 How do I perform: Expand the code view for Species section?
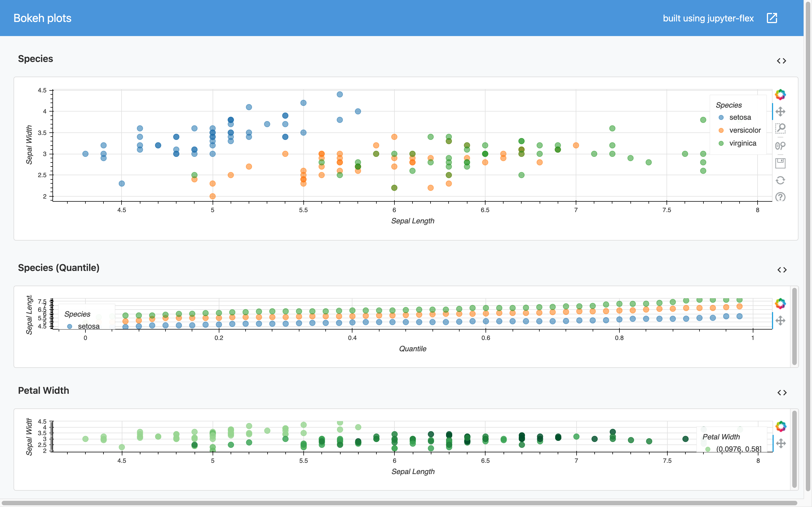(782, 61)
